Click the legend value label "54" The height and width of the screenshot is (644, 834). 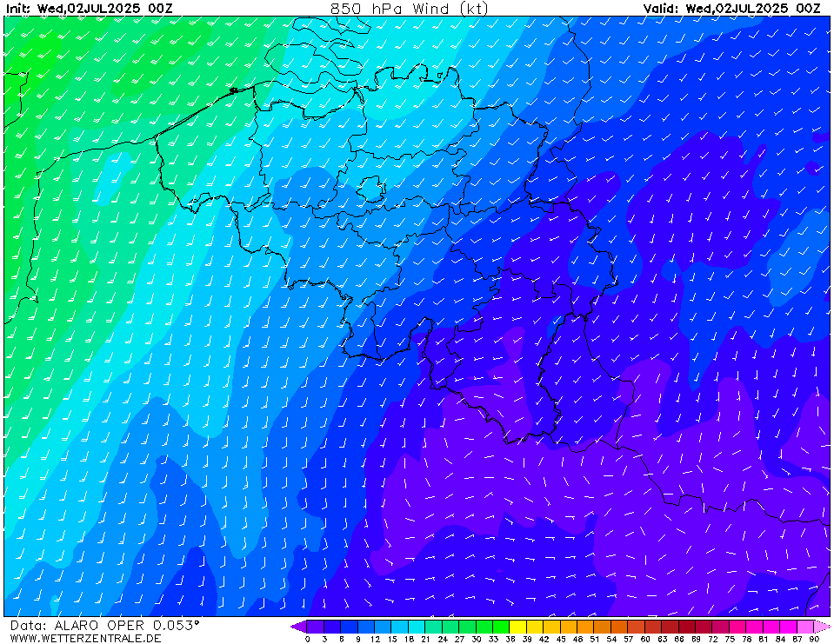tap(611, 639)
